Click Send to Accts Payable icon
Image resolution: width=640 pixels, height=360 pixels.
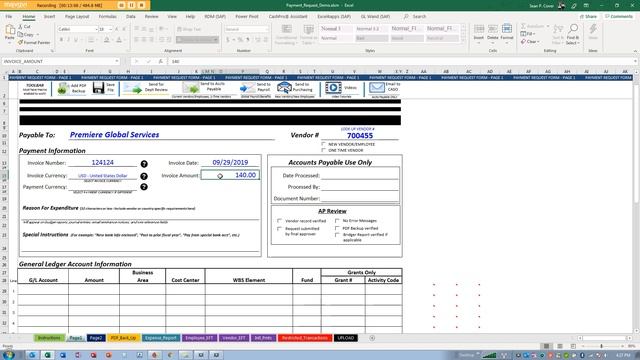click(191, 87)
